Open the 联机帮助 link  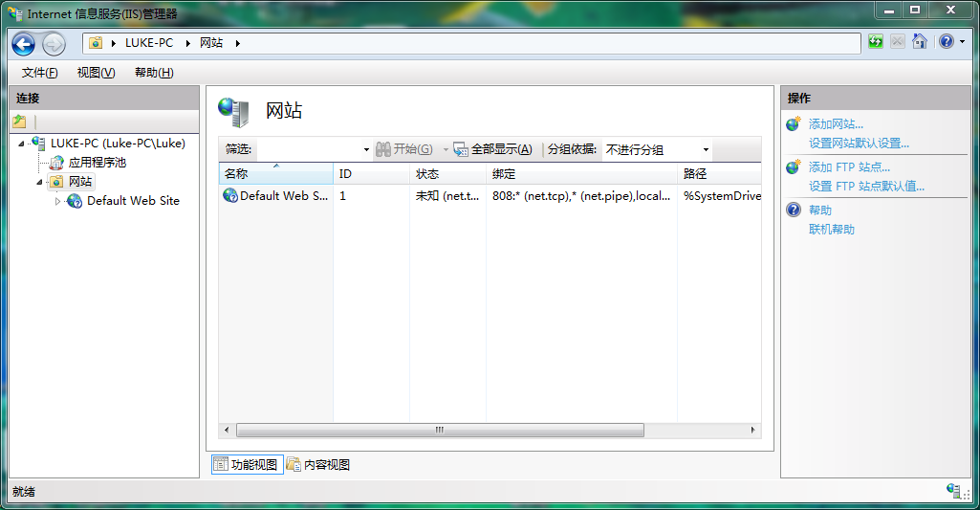click(831, 229)
